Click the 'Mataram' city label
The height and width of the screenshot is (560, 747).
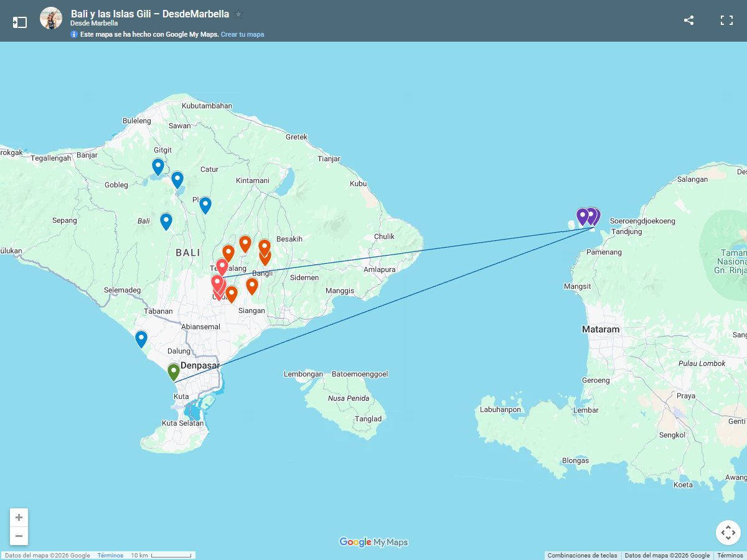tap(601, 329)
